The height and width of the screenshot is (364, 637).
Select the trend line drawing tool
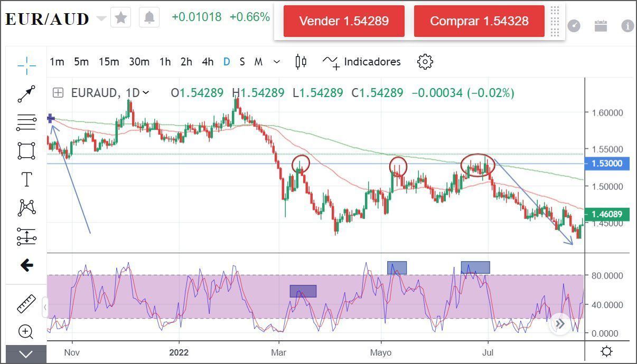(26, 94)
